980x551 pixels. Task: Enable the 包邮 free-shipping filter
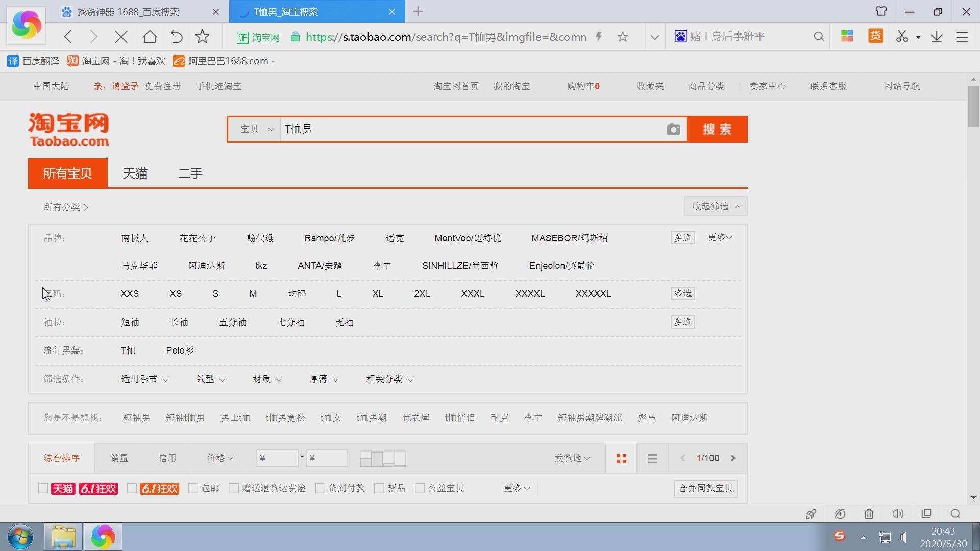(193, 488)
